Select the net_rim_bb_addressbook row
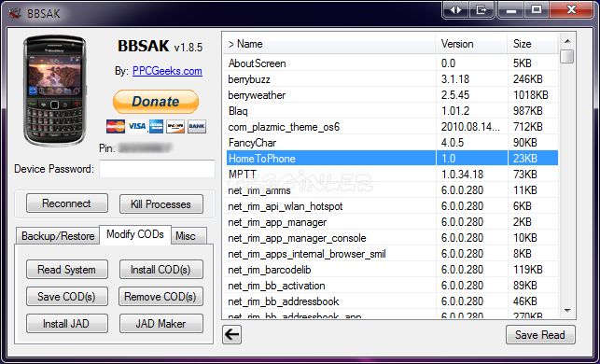This screenshot has width=600, height=364. [x=391, y=301]
